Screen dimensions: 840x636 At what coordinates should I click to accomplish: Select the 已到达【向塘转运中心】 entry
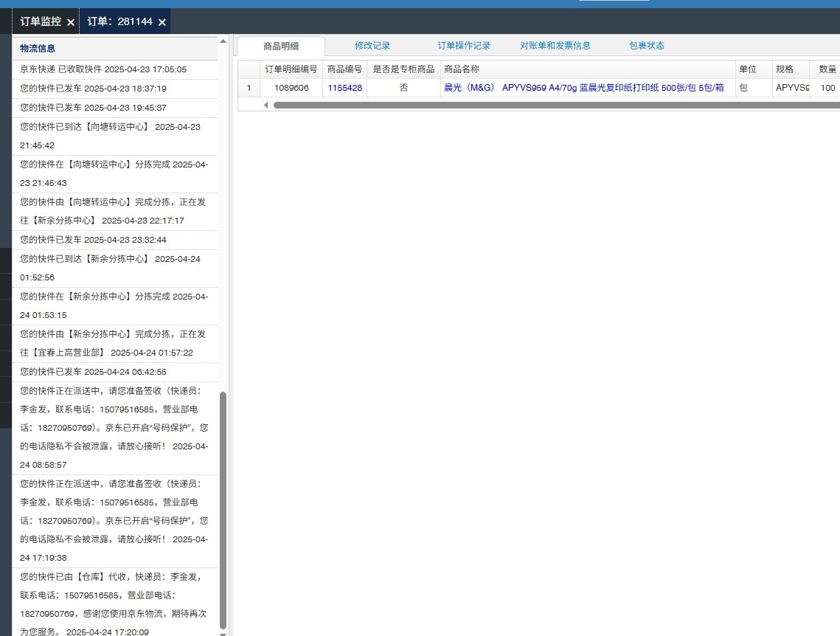[115, 136]
